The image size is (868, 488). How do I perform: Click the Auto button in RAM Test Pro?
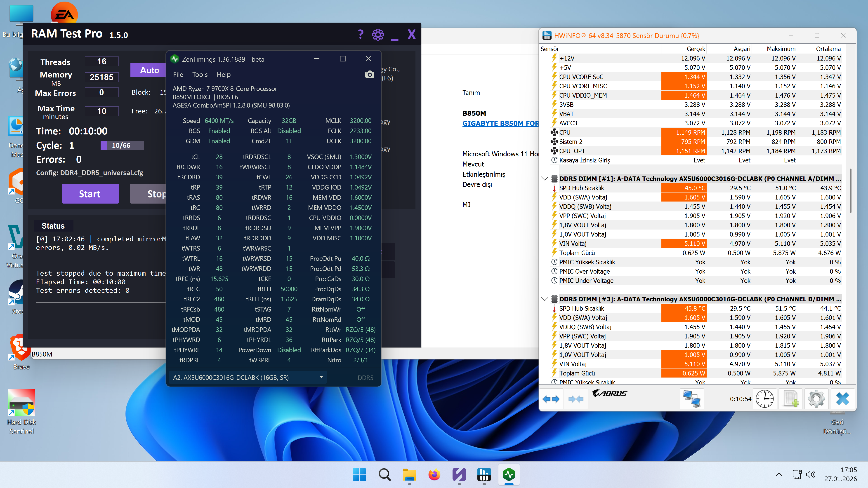(148, 70)
